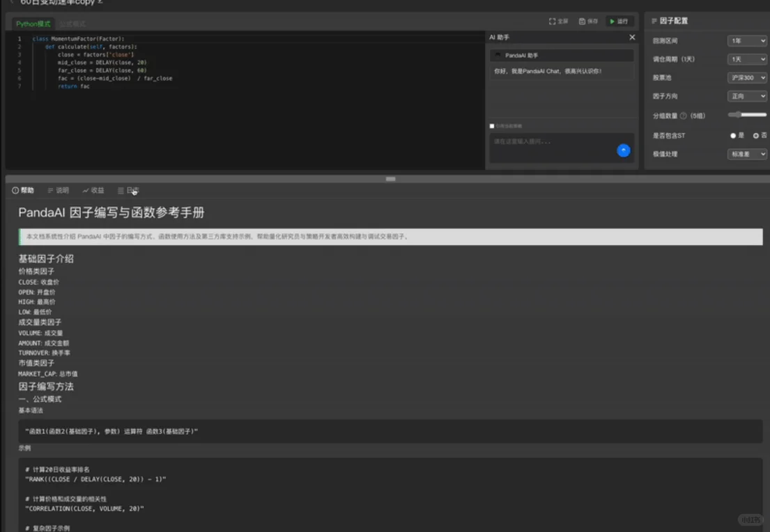Viewport: 770px width, 532px height.
Task: Click the 'HIGH: 最高价' entry
Action: click(x=37, y=302)
